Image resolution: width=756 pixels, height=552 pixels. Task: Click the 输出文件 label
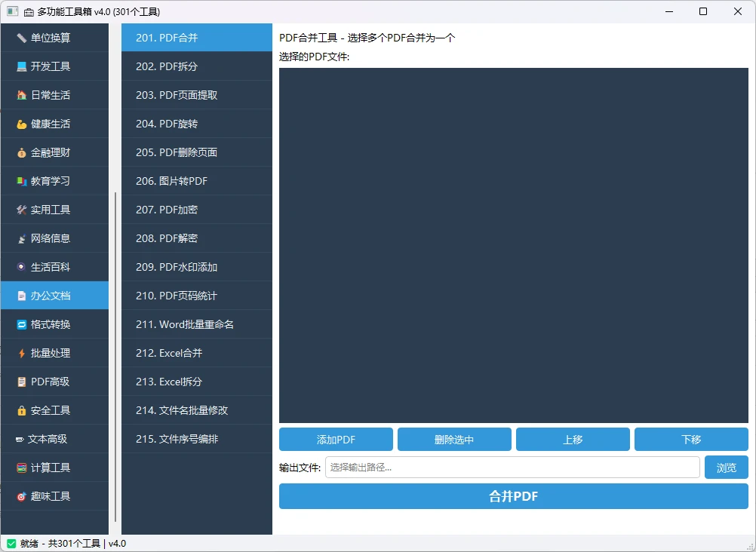pos(300,468)
